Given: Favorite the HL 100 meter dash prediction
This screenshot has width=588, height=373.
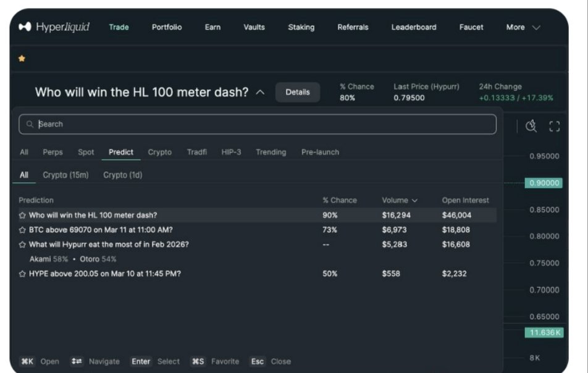Looking at the screenshot, I should 22,215.
